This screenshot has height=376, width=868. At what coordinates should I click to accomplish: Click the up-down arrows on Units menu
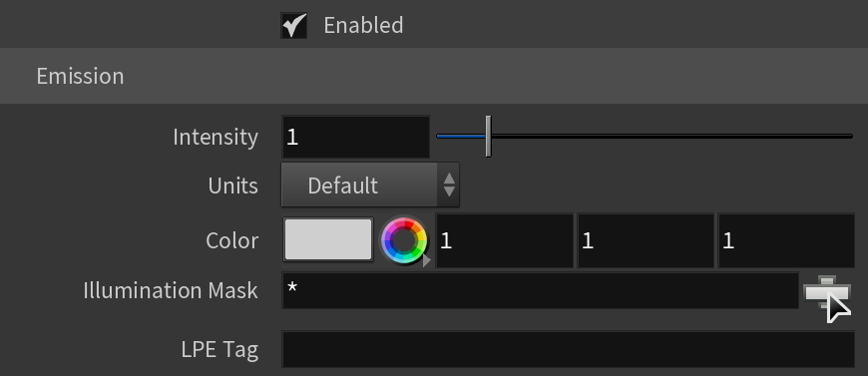pyautogui.click(x=449, y=185)
